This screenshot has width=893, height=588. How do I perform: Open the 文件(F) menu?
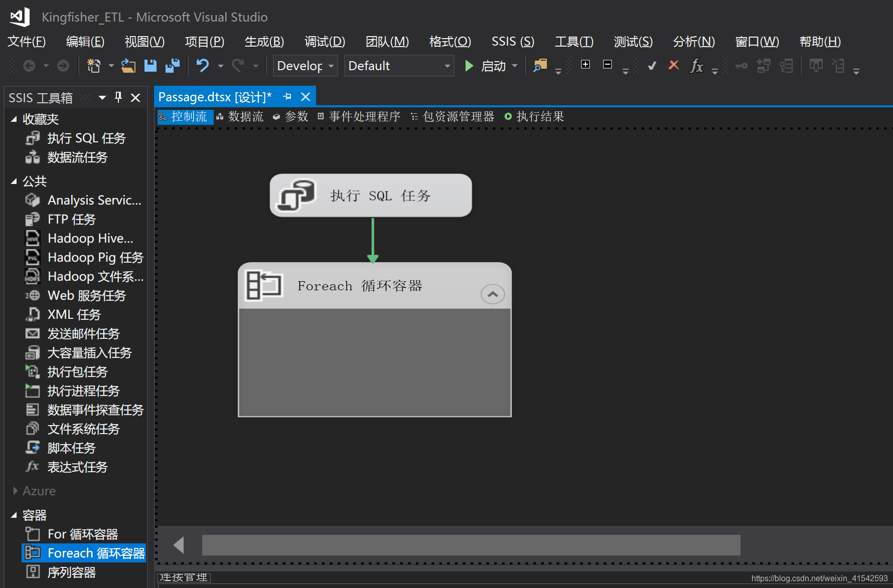(x=27, y=42)
